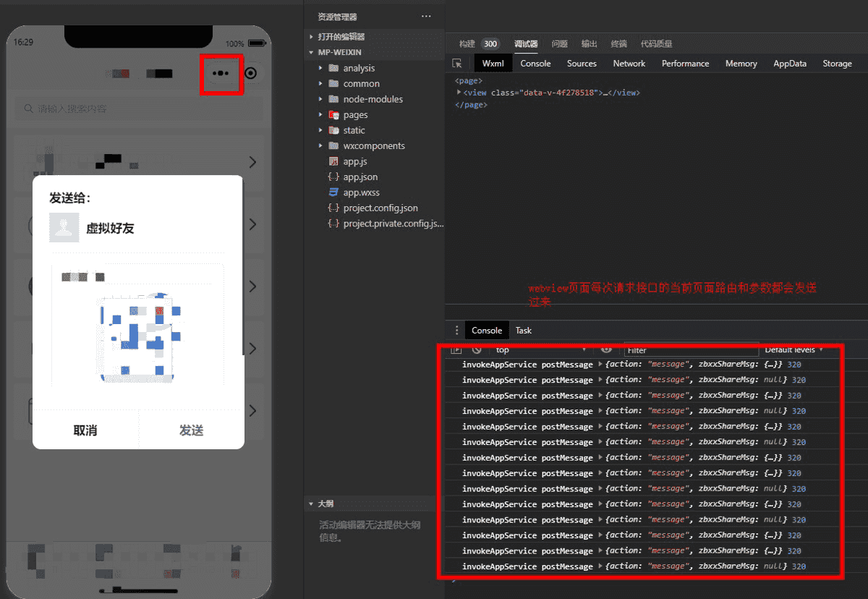This screenshot has height=599, width=868.
Task: Open the Default levels dropdown
Action: point(794,350)
